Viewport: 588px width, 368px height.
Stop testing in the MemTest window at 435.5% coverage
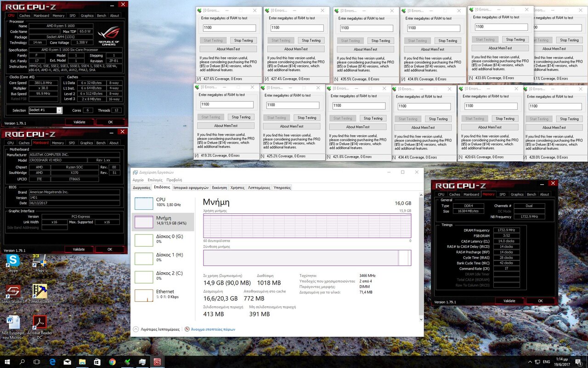(x=381, y=41)
